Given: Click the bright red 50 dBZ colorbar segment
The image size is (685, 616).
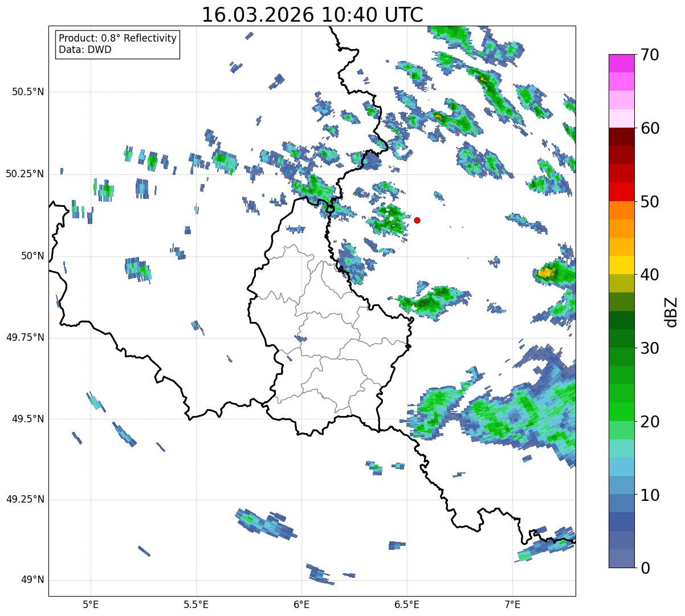Looking at the screenshot, I should tap(621, 191).
